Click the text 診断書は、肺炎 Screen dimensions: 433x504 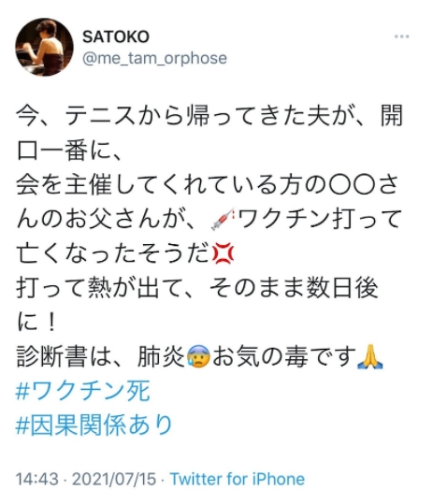click(101, 356)
